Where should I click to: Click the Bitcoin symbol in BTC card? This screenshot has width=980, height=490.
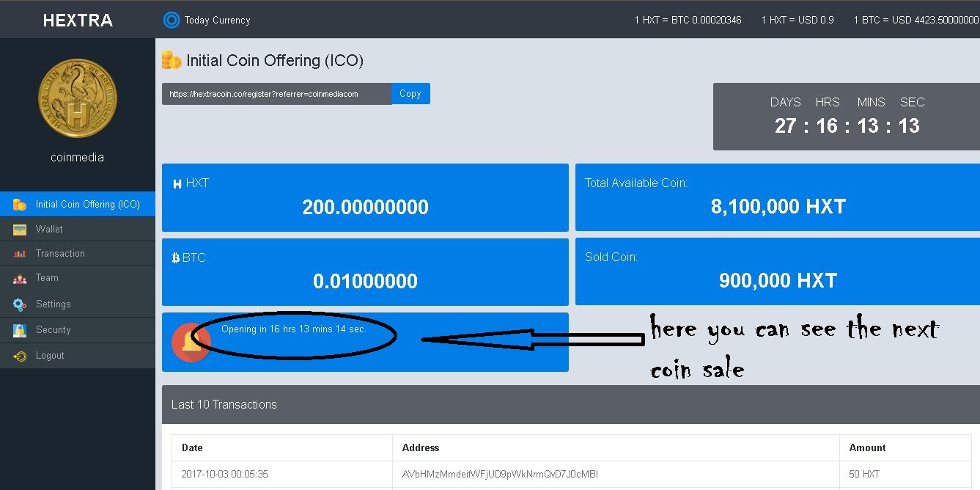176,258
